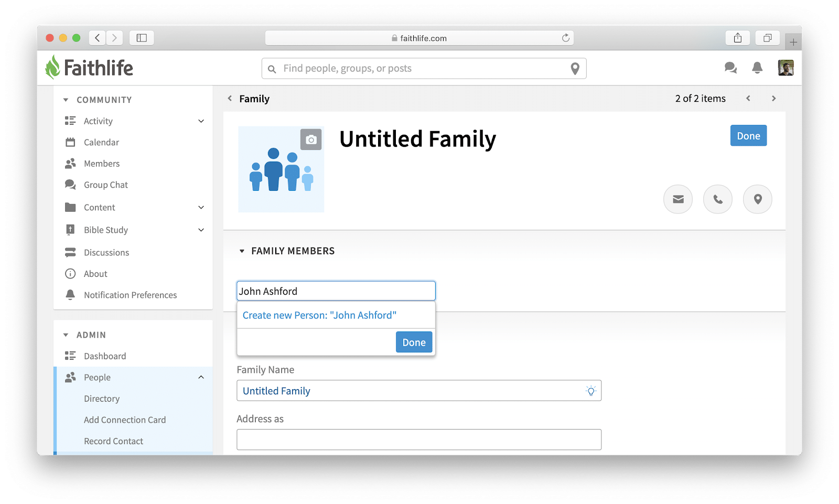839x504 pixels.
Task: Click back chevron next to Family
Action: (x=230, y=99)
